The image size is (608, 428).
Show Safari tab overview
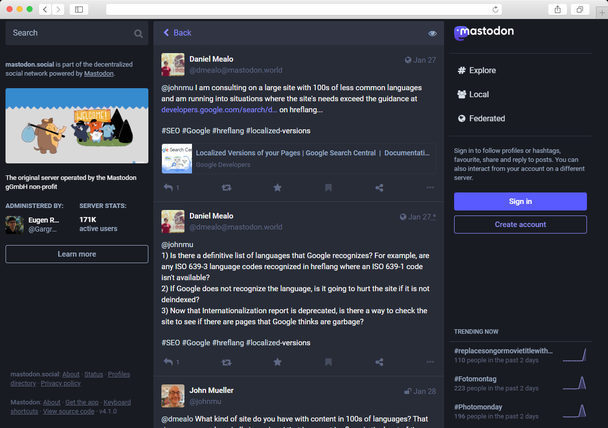coord(580,9)
